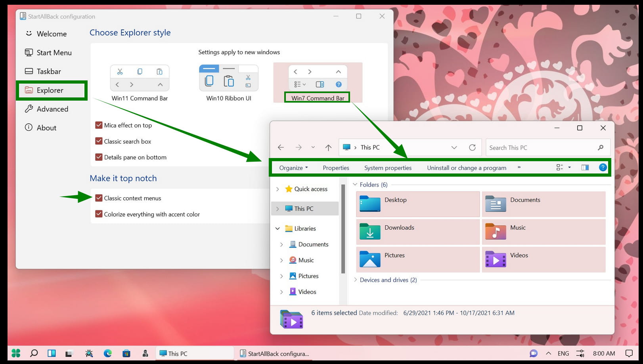643x364 pixels.
Task: Select the Videos folder icon
Action: pos(496,259)
